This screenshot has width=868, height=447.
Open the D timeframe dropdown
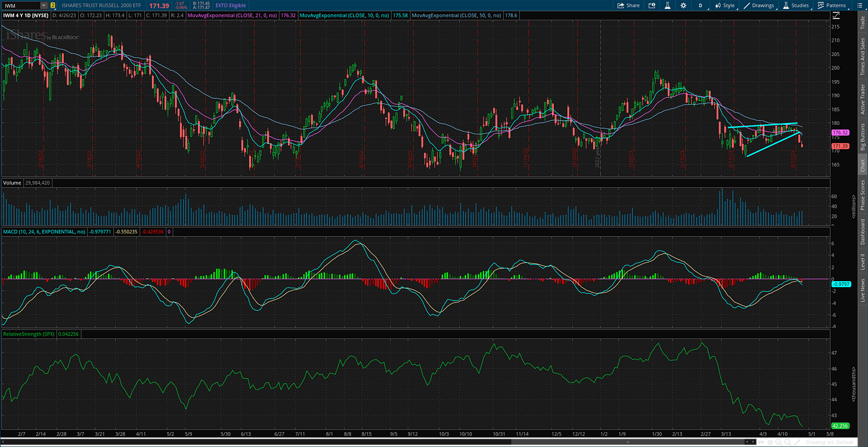(x=700, y=5)
